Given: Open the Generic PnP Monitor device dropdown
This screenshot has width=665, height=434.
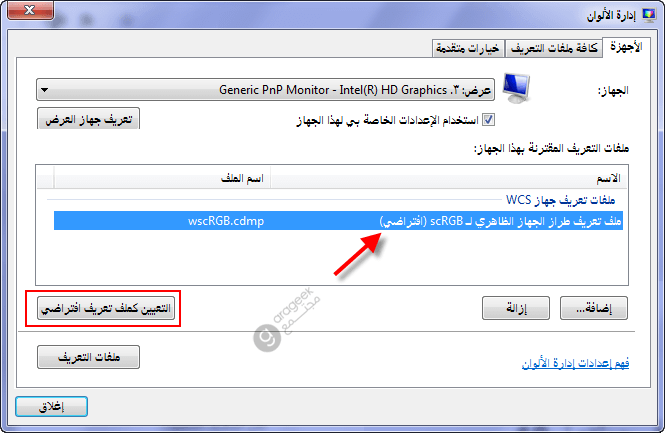Looking at the screenshot, I should pyautogui.click(x=265, y=90).
